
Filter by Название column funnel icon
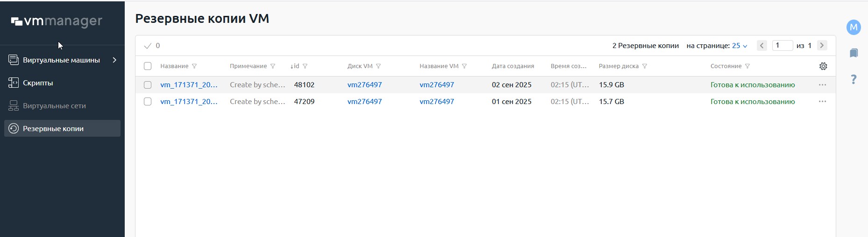195,66
